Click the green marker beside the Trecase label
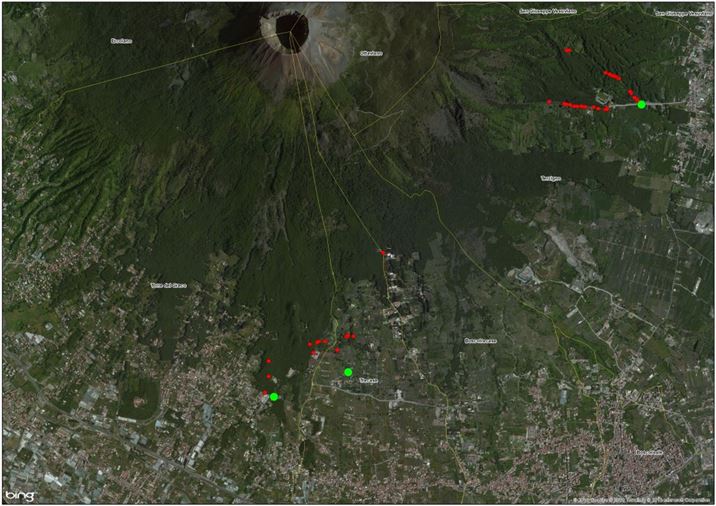Image resolution: width=716 pixels, height=506 pixels. click(348, 372)
